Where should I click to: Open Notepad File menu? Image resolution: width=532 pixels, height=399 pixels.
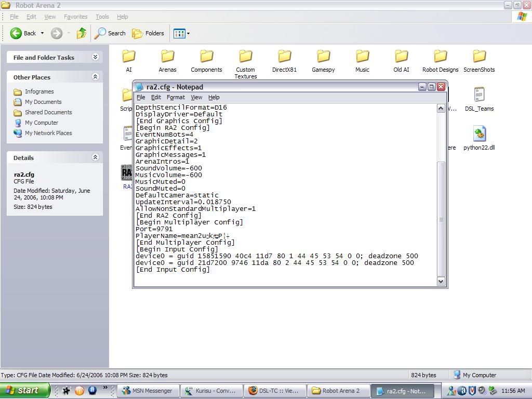coord(141,97)
